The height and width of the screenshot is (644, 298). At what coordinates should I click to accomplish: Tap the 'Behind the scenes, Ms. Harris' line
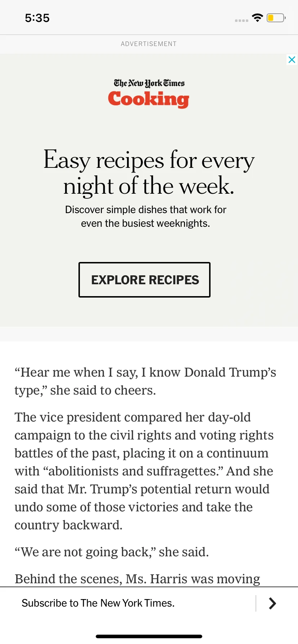click(137, 579)
